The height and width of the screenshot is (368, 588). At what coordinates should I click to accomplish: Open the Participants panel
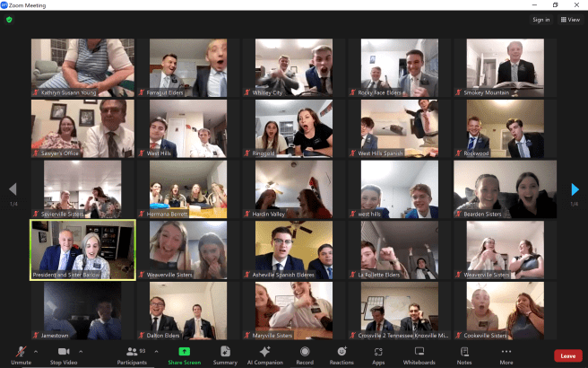(x=132, y=354)
